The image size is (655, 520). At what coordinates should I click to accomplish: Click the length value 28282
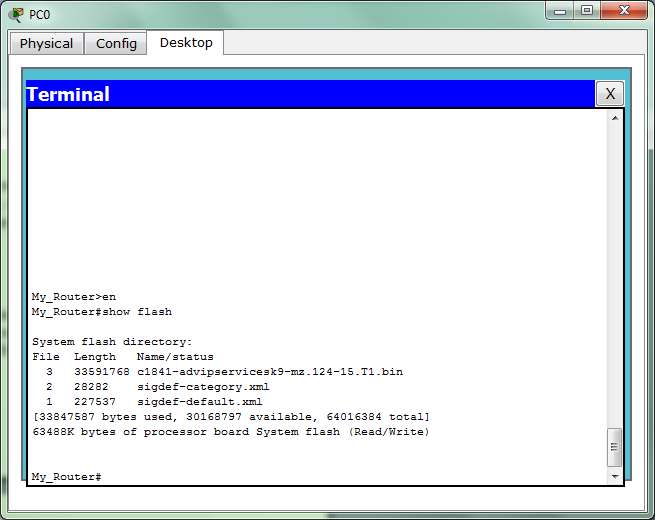pos(91,387)
